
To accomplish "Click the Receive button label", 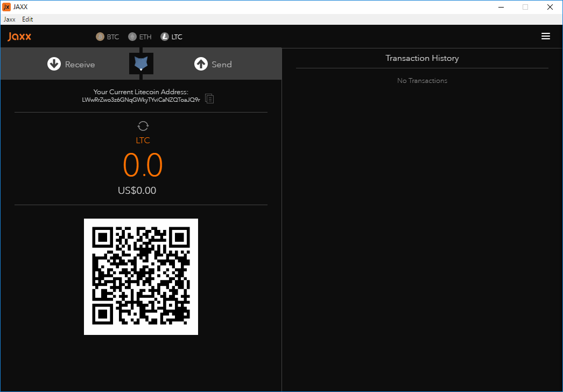I will (x=80, y=64).
